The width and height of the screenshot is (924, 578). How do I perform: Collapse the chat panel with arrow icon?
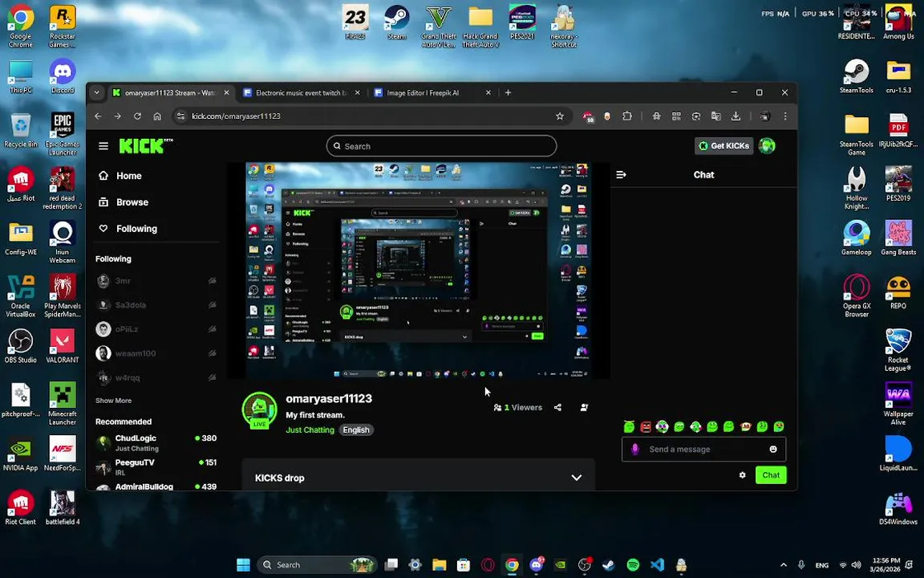(621, 174)
